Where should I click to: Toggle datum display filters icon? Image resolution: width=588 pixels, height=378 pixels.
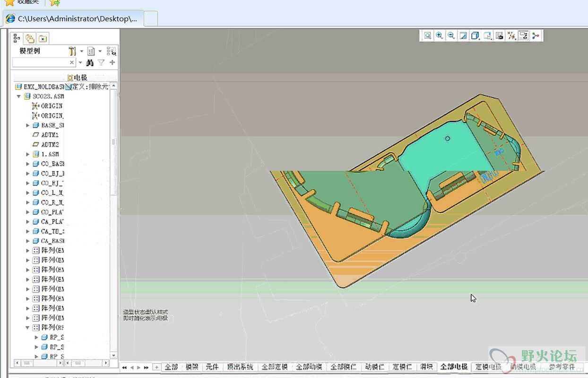point(511,35)
